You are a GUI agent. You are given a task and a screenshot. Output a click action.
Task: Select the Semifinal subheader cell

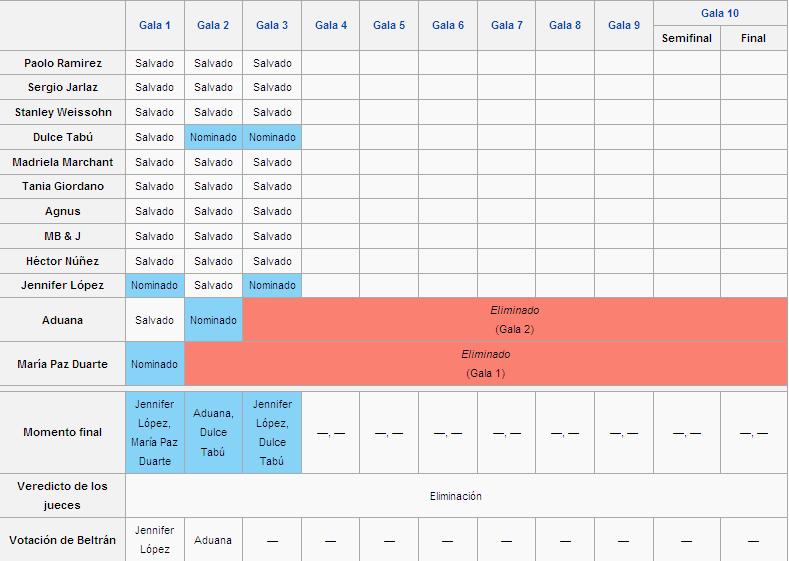[687, 38]
